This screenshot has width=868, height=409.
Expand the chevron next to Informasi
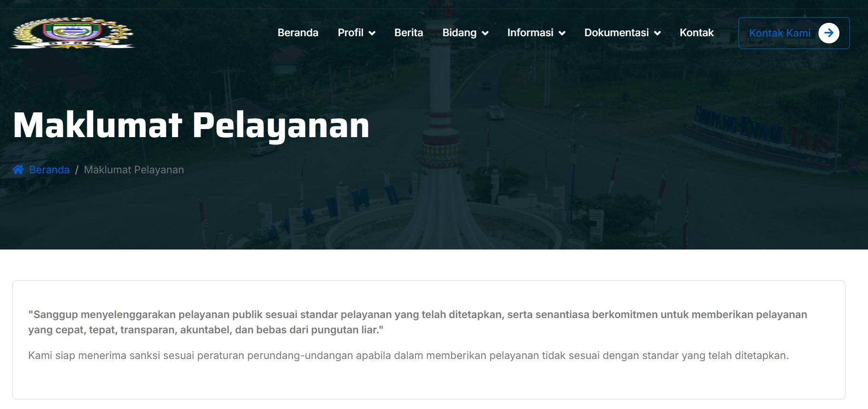[562, 33]
